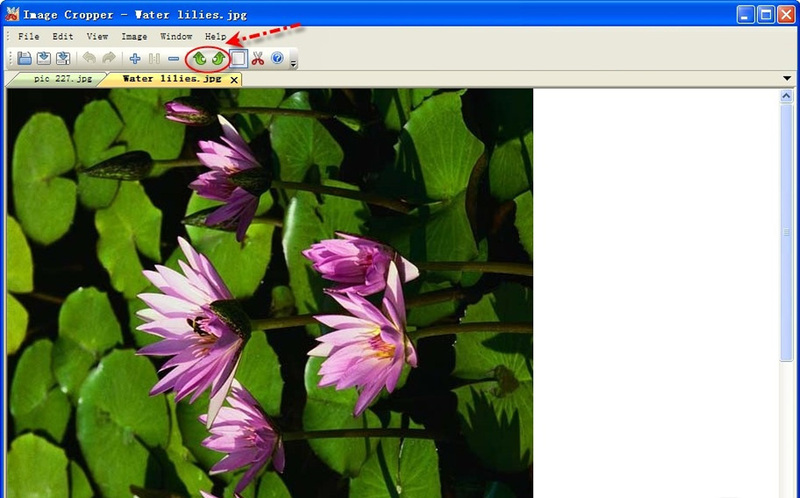The image size is (800, 498).
Task: Click the vertical scrollbar up arrow
Action: tap(786, 96)
